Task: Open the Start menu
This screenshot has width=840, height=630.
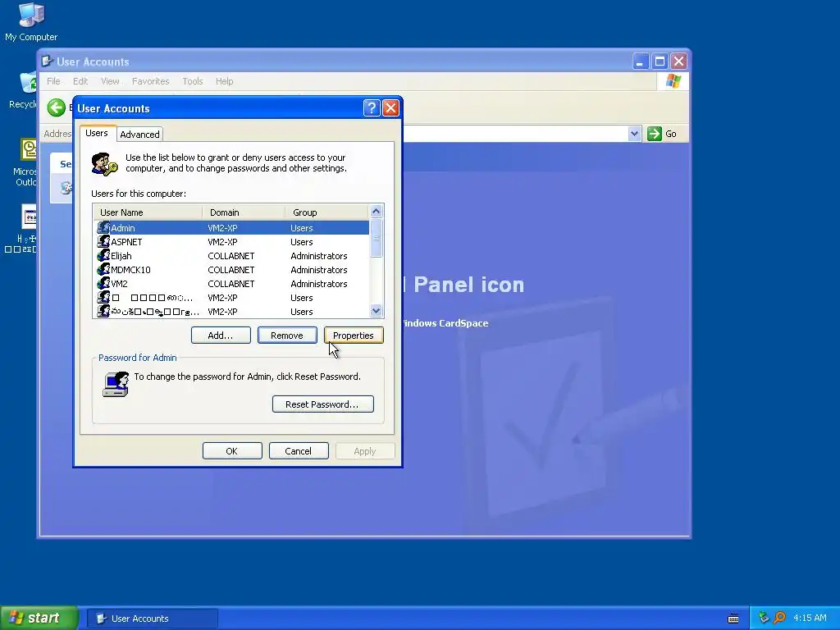Action: [39, 618]
